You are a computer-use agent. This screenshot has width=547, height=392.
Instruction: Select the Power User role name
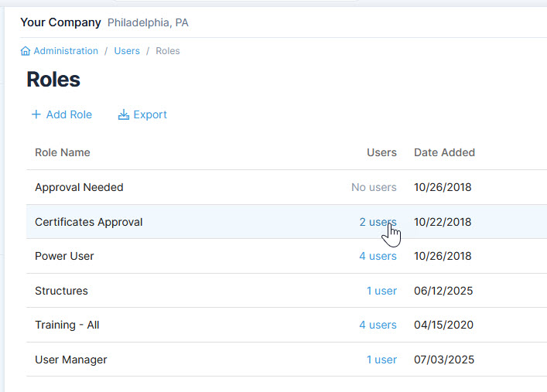[64, 256]
